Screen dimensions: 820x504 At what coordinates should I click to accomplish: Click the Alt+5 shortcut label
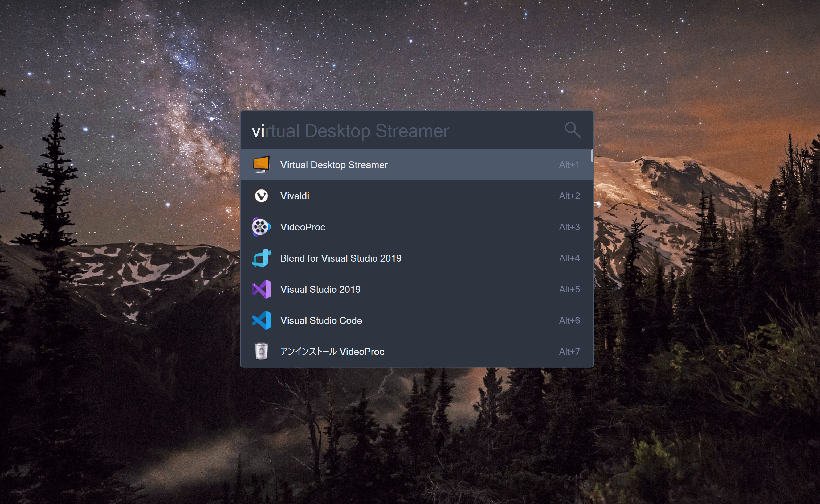point(569,289)
